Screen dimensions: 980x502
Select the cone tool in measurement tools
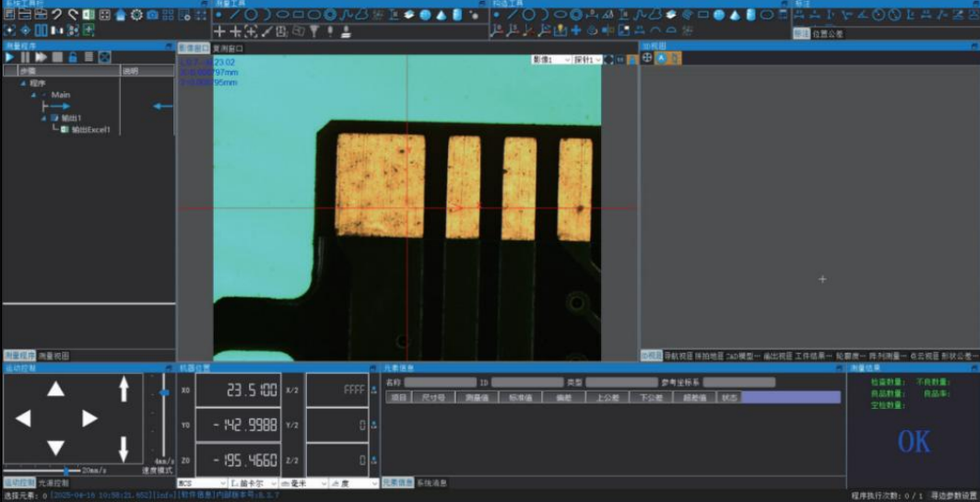point(442,15)
